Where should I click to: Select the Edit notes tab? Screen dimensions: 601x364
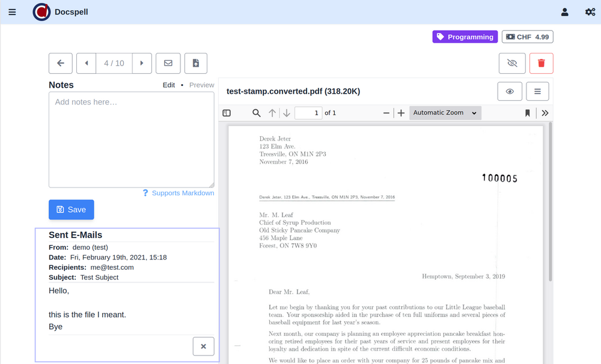[x=169, y=85]
